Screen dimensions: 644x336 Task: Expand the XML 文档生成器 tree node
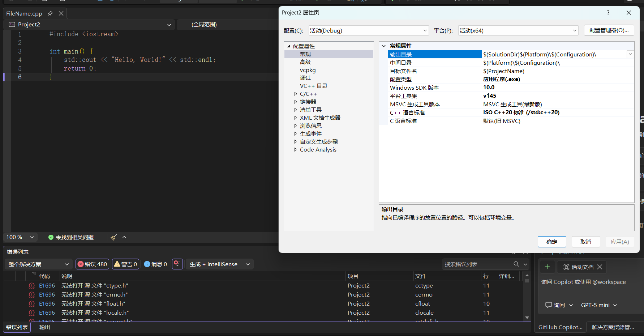coord(296,118)
